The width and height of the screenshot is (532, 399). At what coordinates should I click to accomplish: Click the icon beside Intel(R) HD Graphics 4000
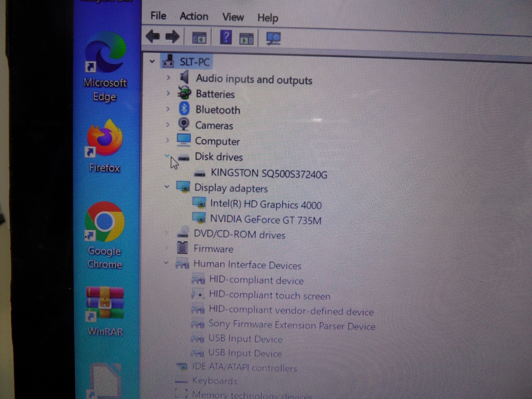(x=199, y=202)
